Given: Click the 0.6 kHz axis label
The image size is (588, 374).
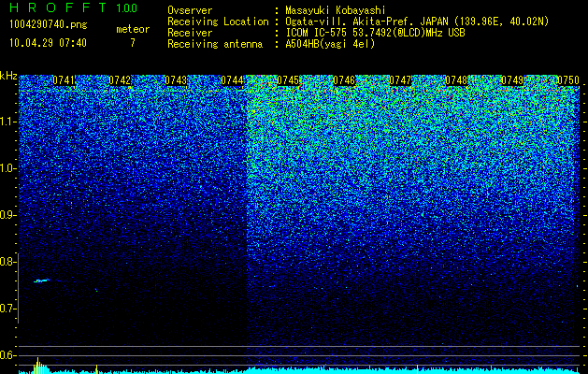Looking at the screenshot, I should 7,355.
